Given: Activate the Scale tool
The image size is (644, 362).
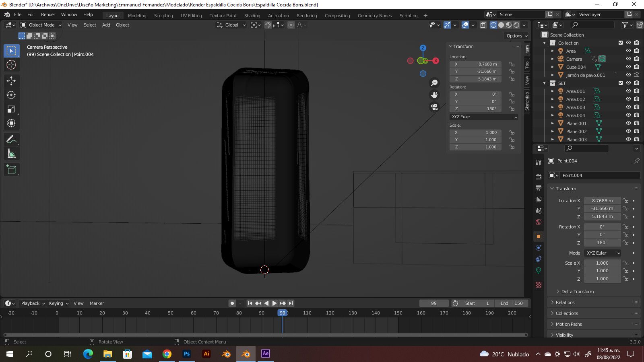Looking at the screenshot, I should [11, 109].
